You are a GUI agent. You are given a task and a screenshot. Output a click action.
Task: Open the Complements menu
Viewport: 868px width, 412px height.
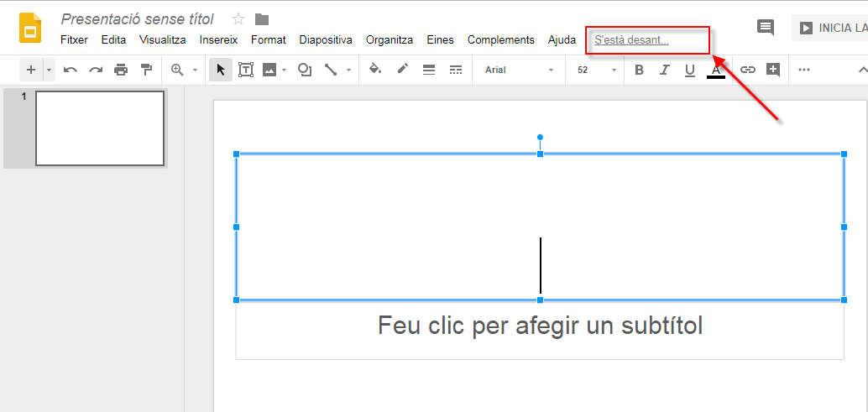(x=501, y=39)
